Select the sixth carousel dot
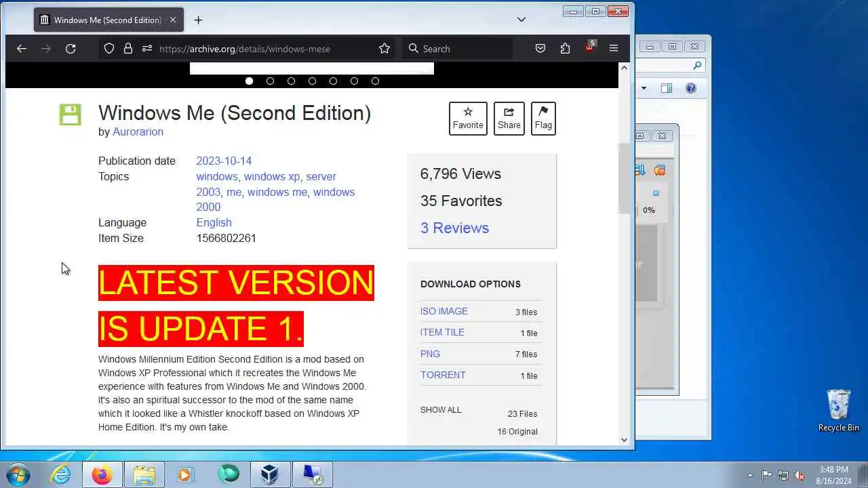 (x=354, y=81)
